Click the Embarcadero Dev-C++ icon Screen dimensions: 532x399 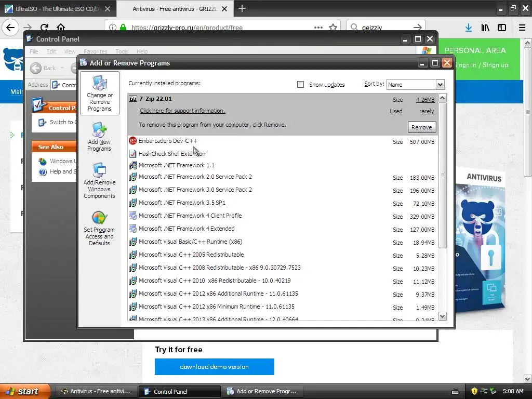[132, 141]
